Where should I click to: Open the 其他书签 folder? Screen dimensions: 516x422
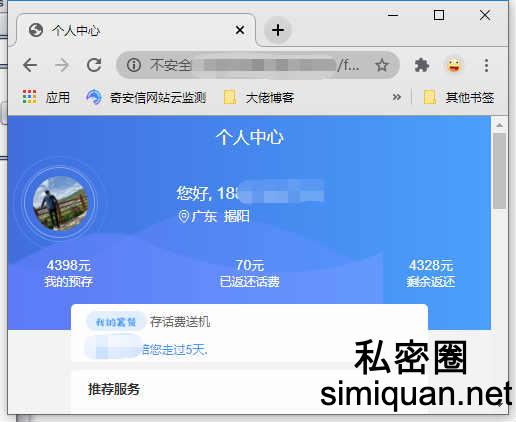(x=458, y=97)
